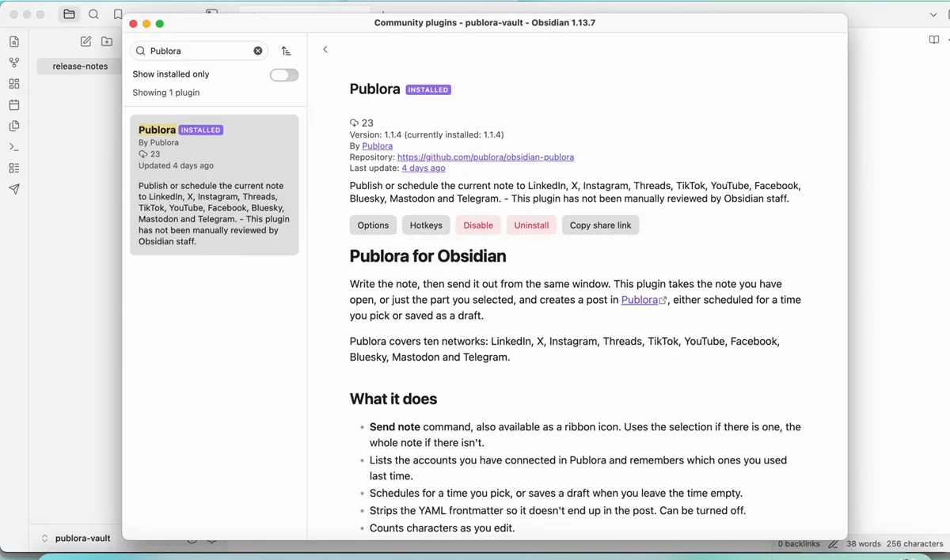
Task: Click 'Updated 4 days ago' in plugin card
Action: click(176, 166)
